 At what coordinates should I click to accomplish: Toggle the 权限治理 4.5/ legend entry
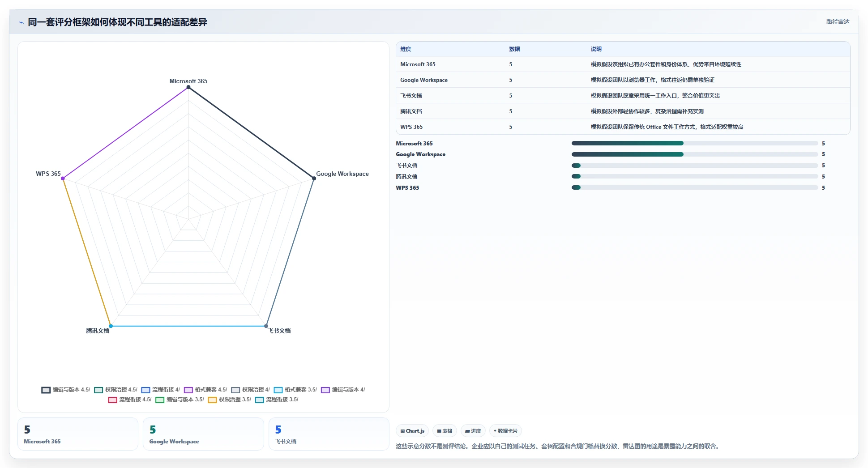tap(116, 390)
